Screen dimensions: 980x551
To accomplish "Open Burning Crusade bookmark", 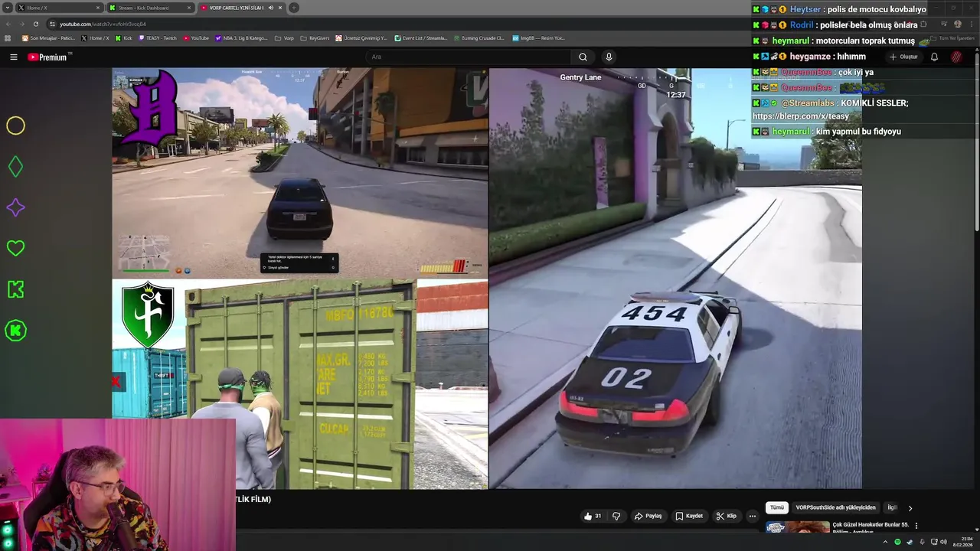I will point(479,38).
